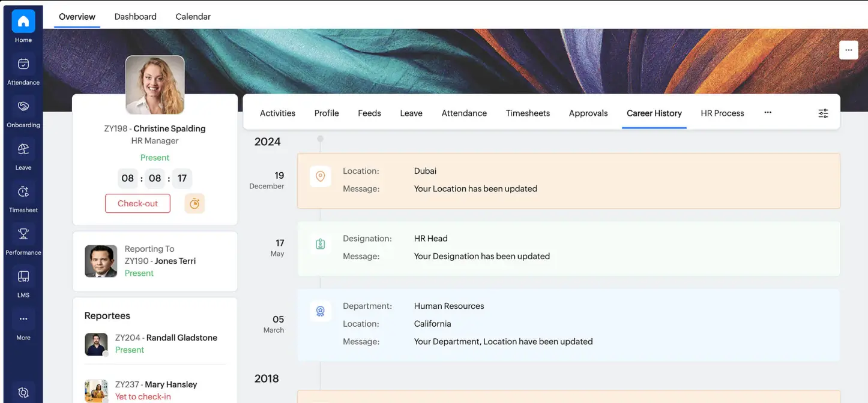Click the location pin icon on the Dubai entry

pos(320,176)
